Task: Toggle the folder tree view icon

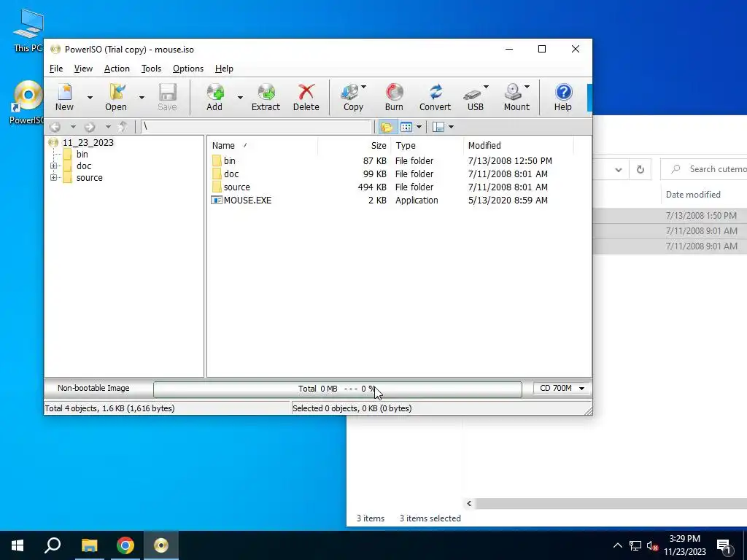Action: pos(387,127)
